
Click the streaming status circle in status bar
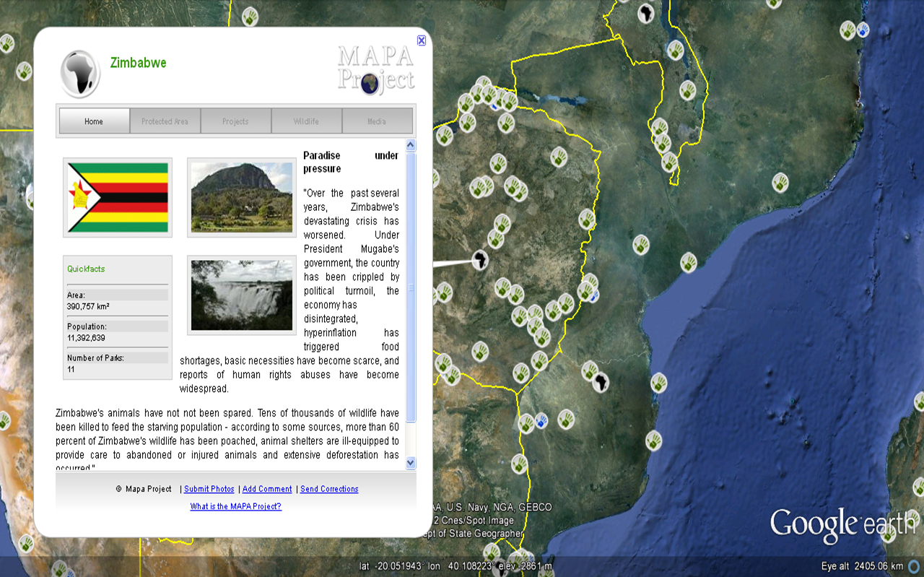914,566
